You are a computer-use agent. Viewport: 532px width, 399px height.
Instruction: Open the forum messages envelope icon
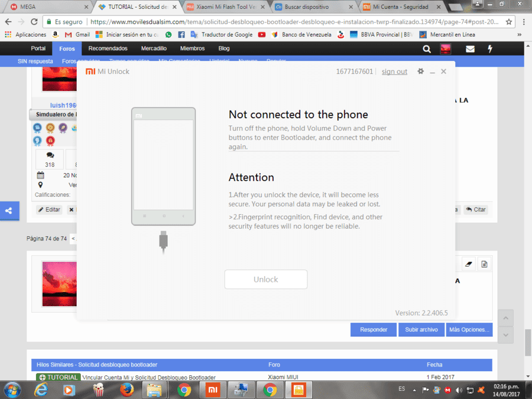470,49
